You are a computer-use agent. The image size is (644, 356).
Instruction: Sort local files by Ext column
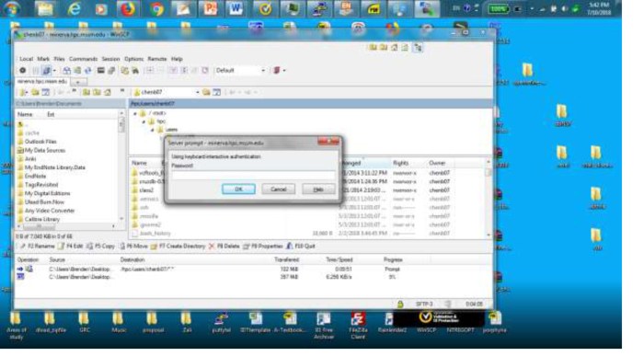click(x=51, y=114)
